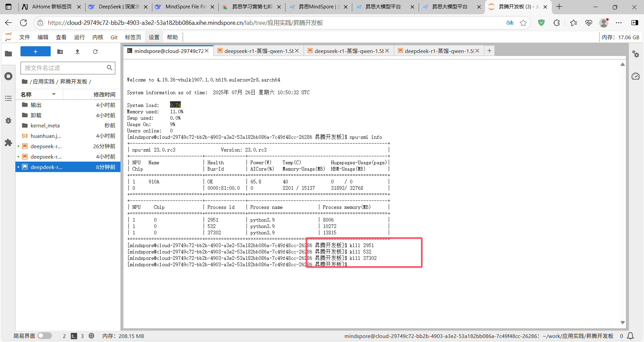644x342 pixels.
Task: Sort files by 名称 column header
Action: coord(26,95)
